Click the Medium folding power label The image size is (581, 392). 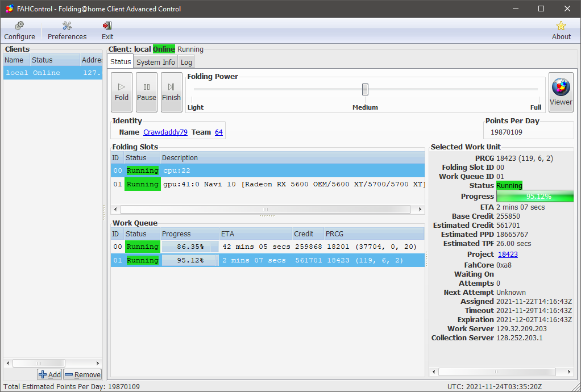tap(366, 107)
